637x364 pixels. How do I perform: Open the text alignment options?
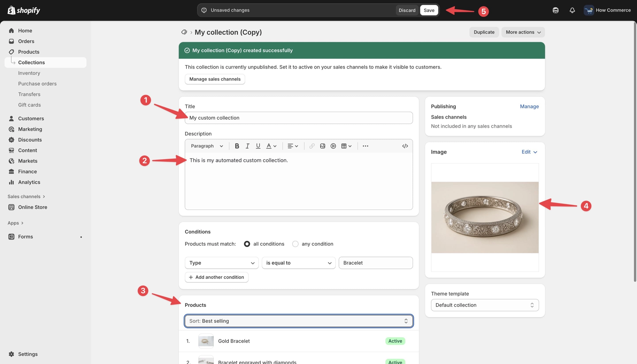click(293, 146)
